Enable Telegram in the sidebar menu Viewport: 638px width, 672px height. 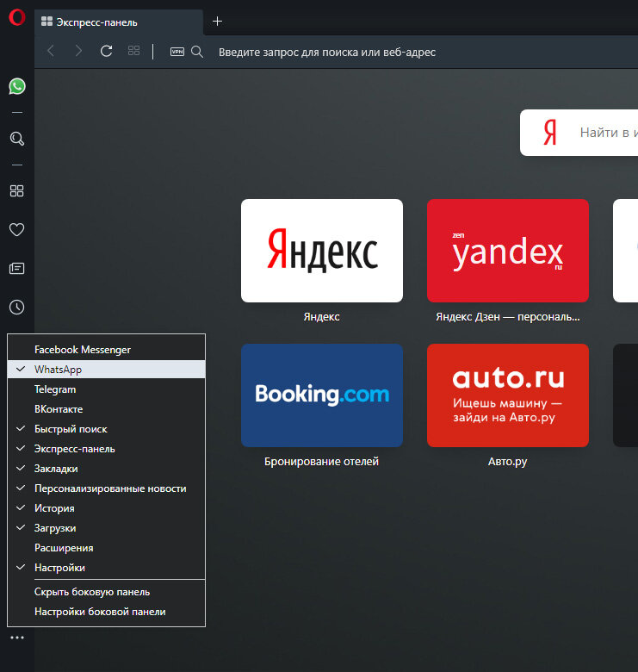pos(106,389)
